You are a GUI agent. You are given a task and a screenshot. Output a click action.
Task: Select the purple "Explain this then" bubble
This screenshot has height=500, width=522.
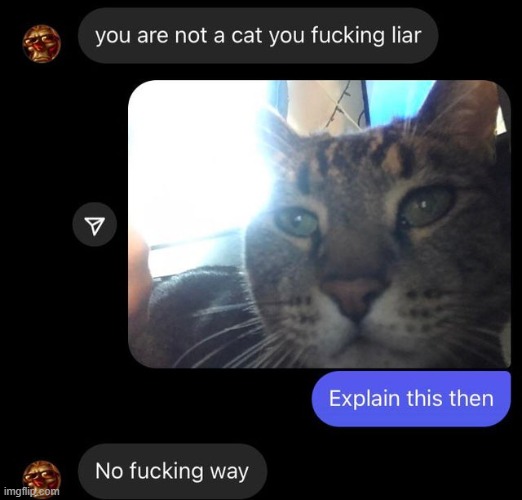[x=411, y=399]
